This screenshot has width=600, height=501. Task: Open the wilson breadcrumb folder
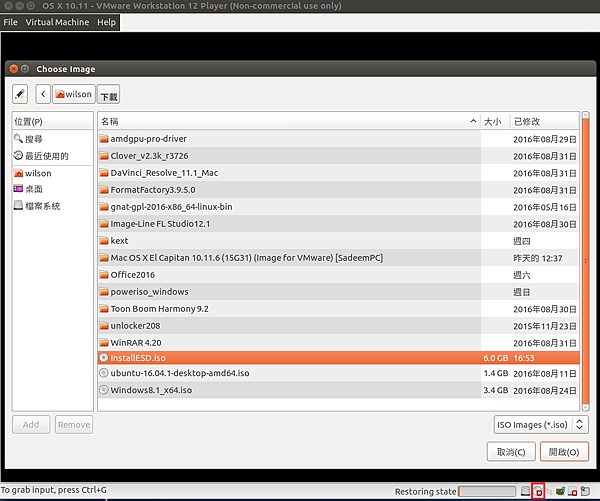coord(73,94)
